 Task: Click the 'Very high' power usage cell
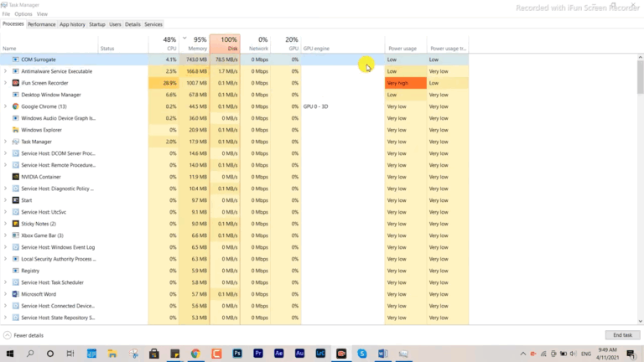[x=406, y=83]
